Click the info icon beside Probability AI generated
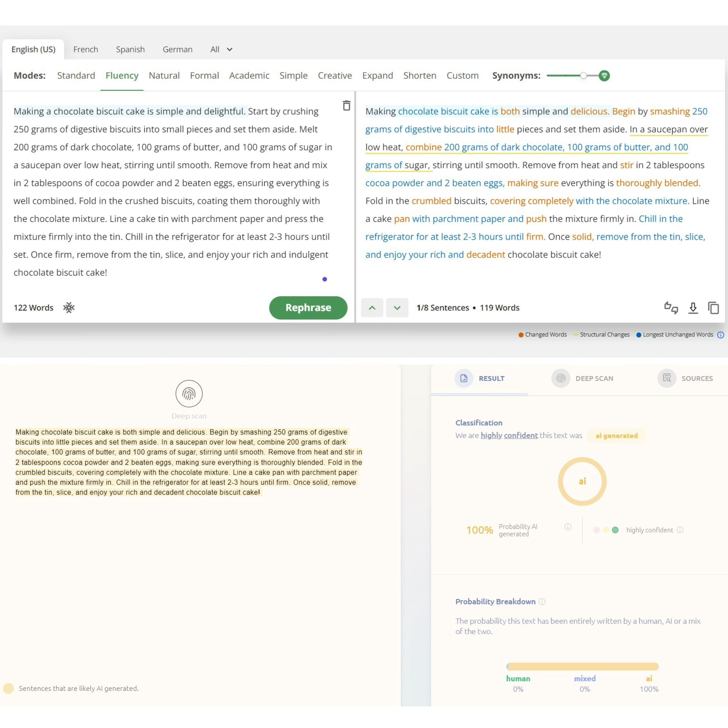The height and width of the screenshot is (728, 728). click(568, 526)
